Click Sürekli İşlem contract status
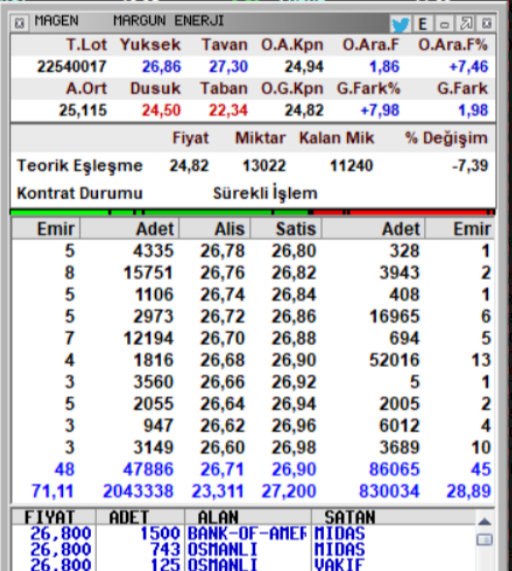The image size is (512, 571). point(265,193)
